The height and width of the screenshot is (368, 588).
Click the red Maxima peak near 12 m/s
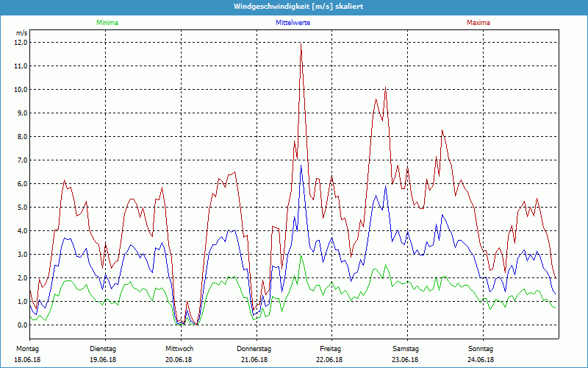(x=301, y=44)
